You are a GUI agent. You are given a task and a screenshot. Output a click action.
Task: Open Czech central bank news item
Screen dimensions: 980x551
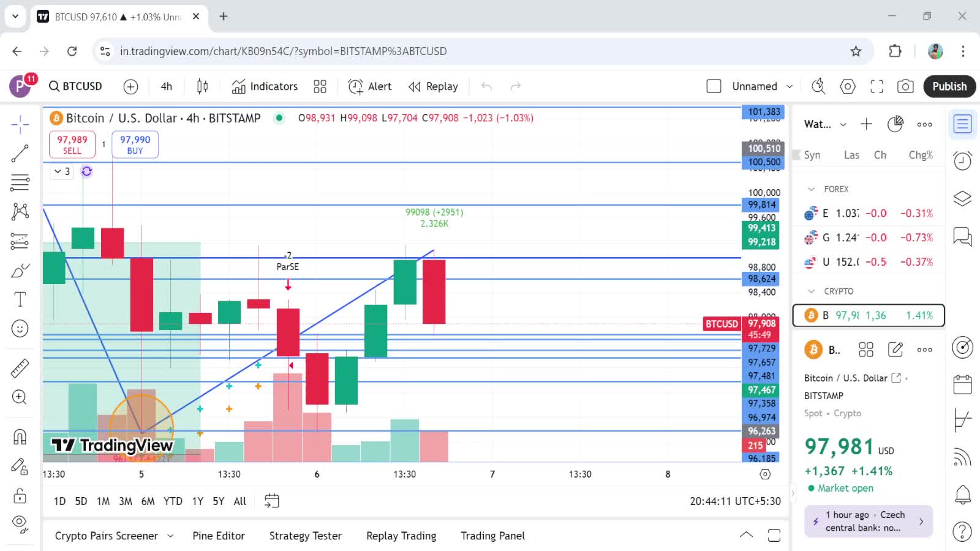coord(869,522)
